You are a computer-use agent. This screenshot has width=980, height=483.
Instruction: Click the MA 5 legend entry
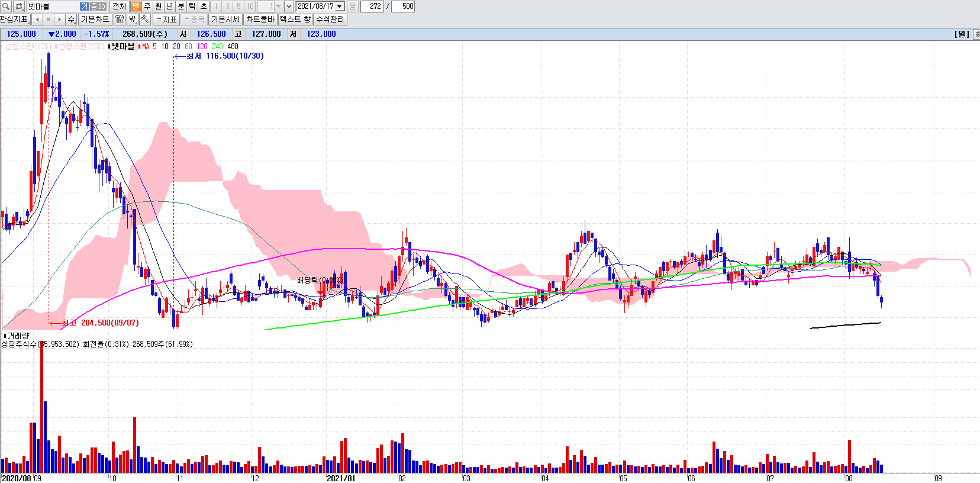tap(150, 46)
